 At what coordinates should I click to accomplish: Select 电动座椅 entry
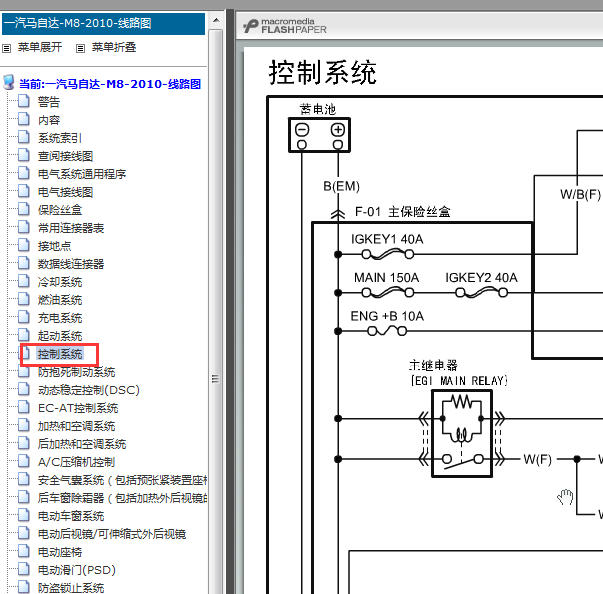(60, 552)
